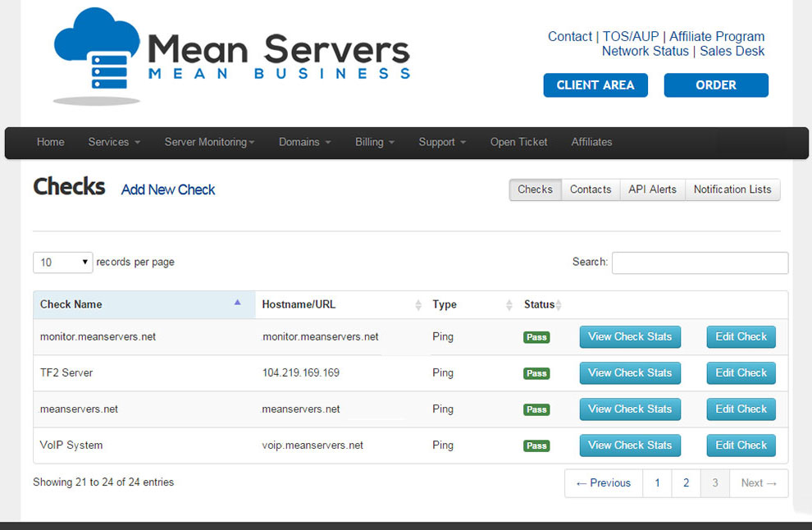The image size is (812, 530).
Task: Sort by Check Name column arrow
Action: pos(237,303)
